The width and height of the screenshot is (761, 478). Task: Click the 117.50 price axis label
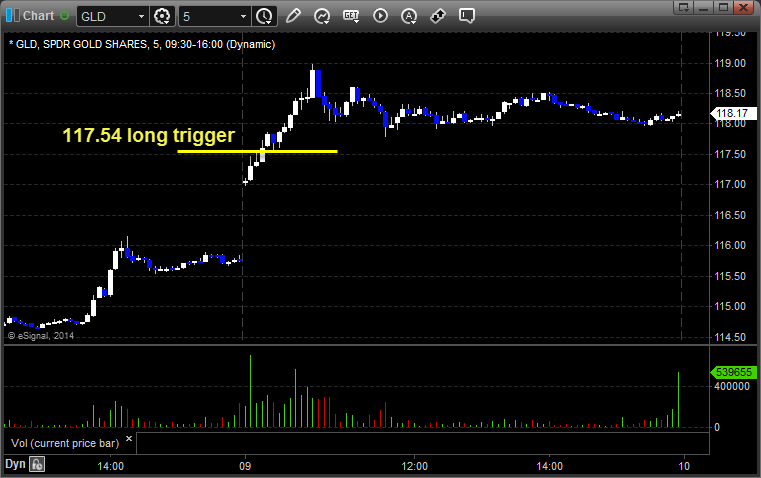click(x=730, y=154)
